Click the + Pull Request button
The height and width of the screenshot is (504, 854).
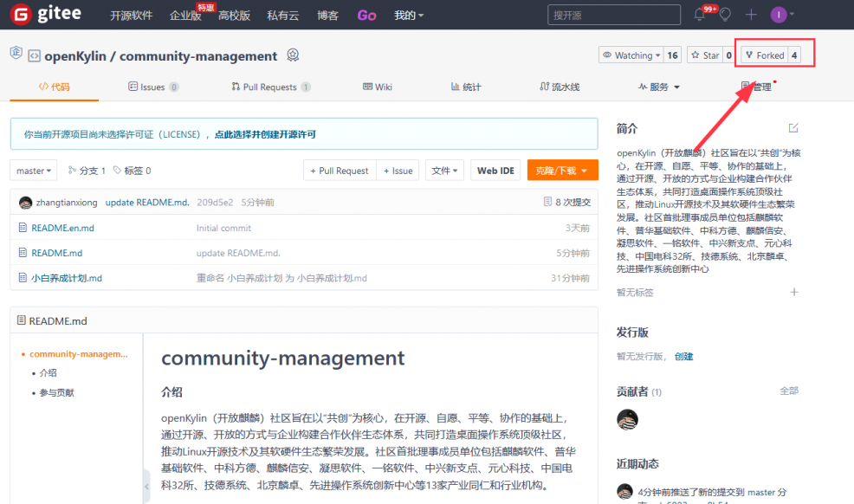[x=340, y=171]
